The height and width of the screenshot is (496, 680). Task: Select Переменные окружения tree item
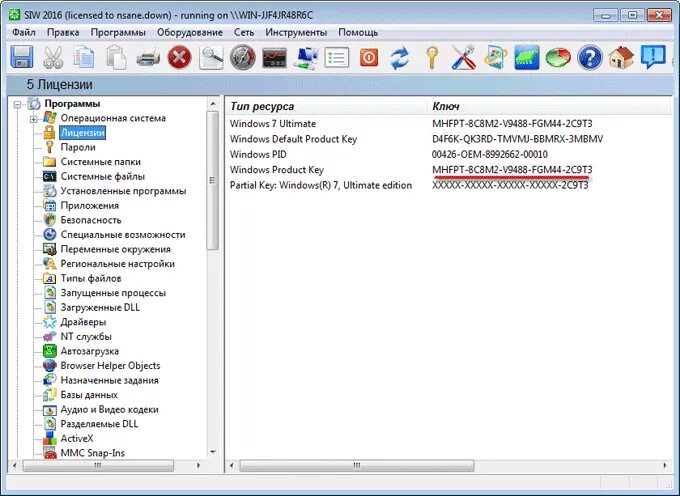(x=115, y=249)
